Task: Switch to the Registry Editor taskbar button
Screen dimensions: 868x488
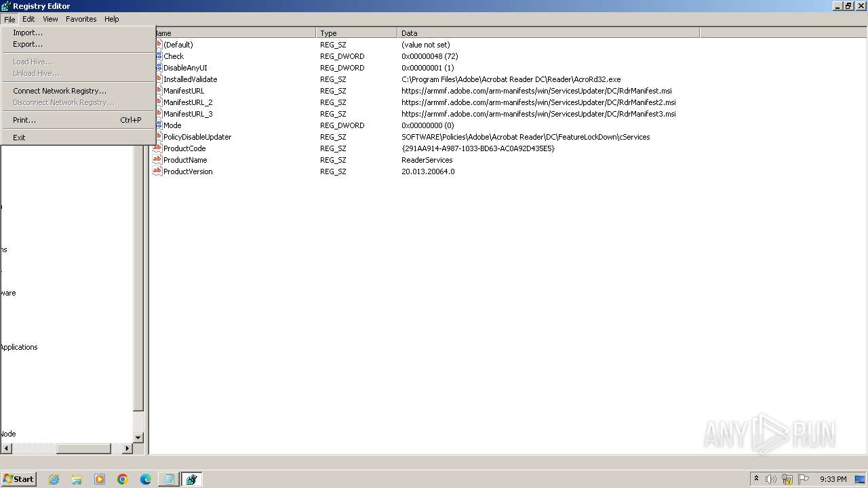Action: (191, 479)
